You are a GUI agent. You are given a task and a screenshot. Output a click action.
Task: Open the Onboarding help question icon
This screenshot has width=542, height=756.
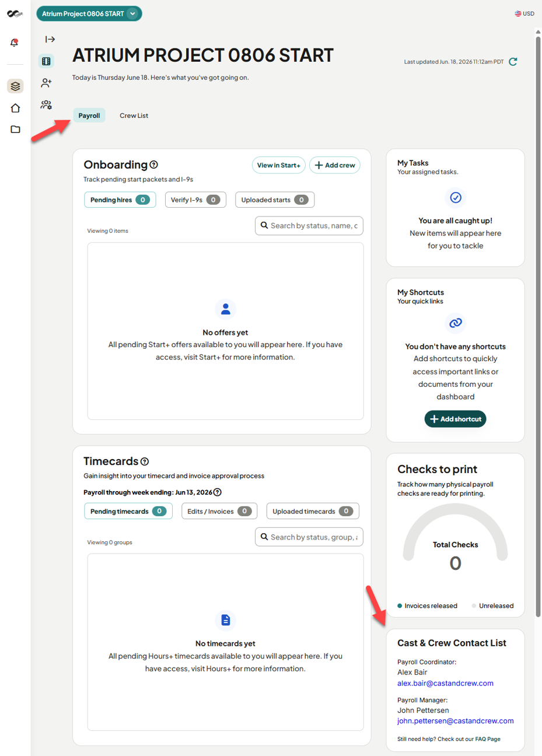[x=154, y=165]
